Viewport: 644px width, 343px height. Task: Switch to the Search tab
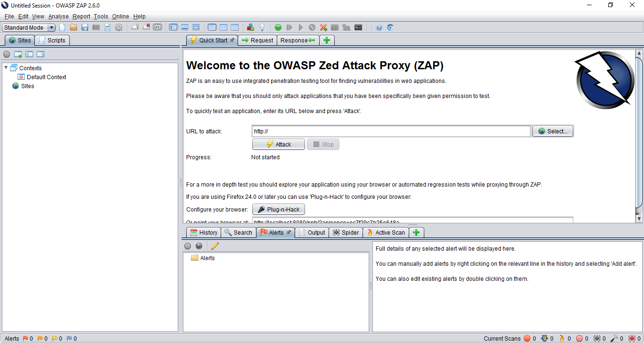tap(239, 232)
